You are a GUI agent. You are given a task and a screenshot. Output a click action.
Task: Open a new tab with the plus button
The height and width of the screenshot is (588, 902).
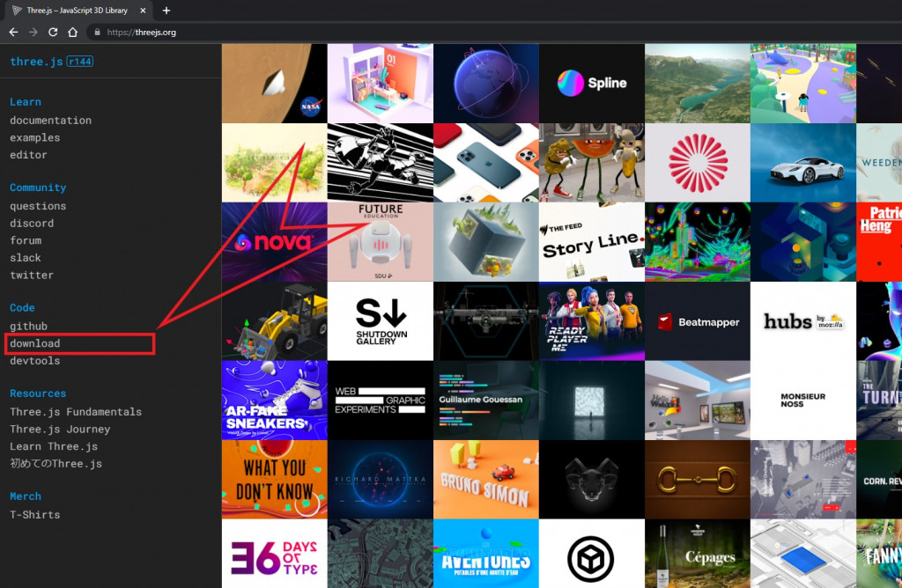point(166,11)
